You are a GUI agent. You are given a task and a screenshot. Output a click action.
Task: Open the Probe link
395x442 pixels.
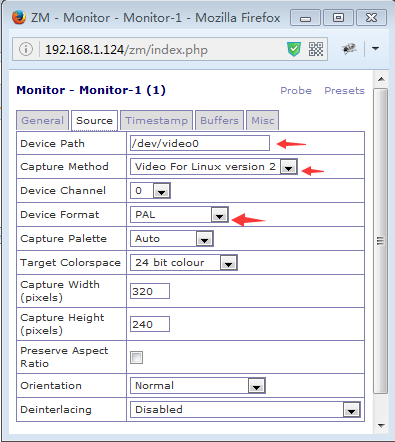coord(296,91)
